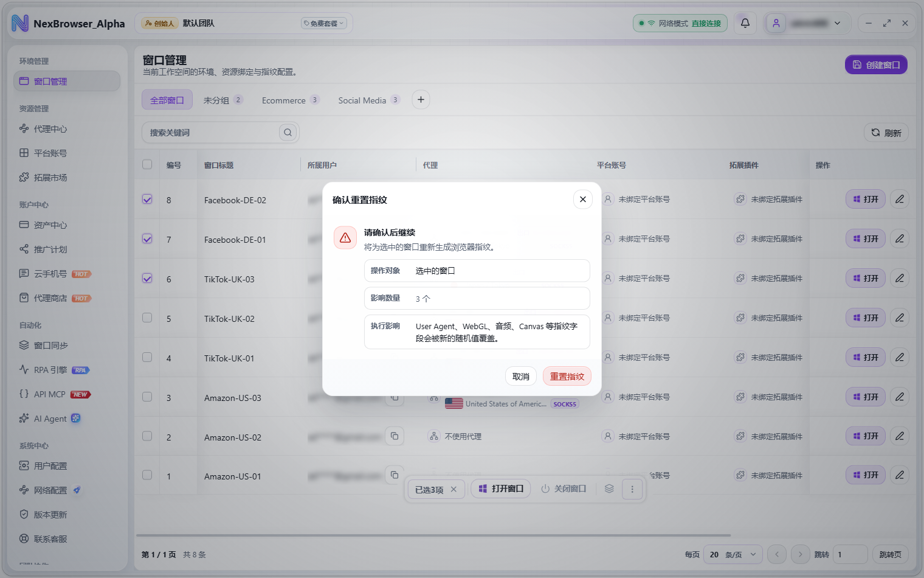Open the 免费套餐 plan dropdown
Image resolution: width=924 pixels, height=578 pixels.
pos(324,23)
